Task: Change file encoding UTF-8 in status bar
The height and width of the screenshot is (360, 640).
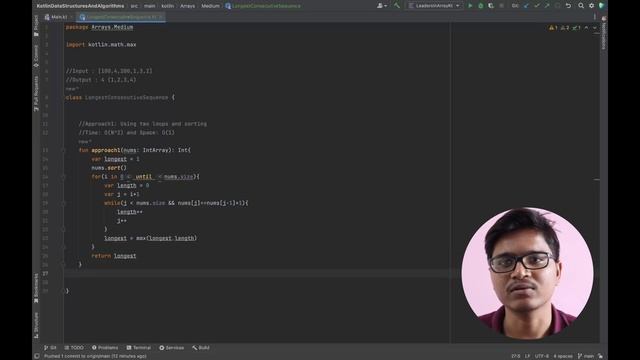Action: pyautogui.click(x=542, y=356)
